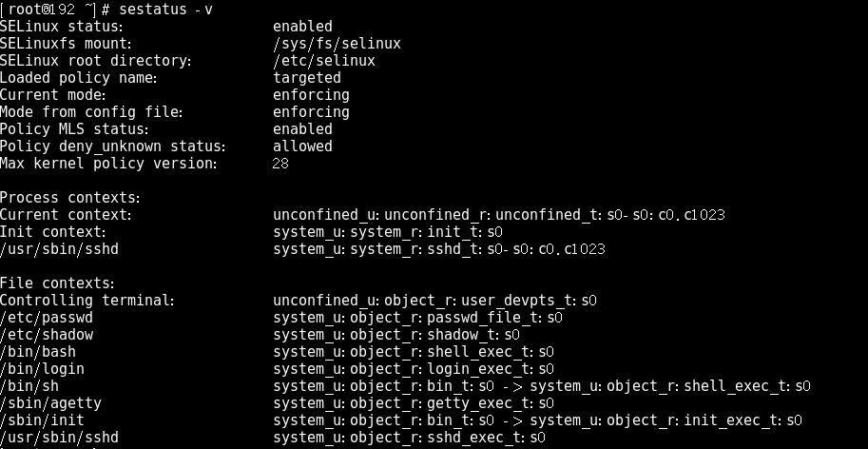The height and width of the screenshot is (449, 868).
Task: Click the /etc/passwd file path
Action: (47, 318)
